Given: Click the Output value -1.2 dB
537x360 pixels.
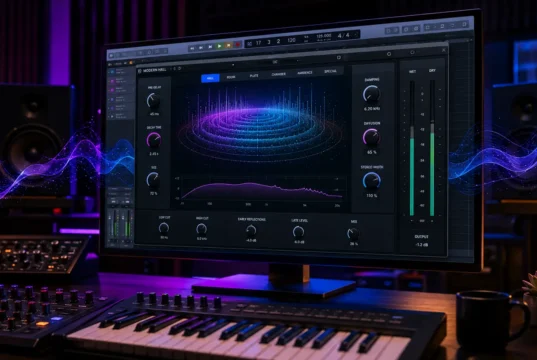Looking at the screenshot, I should (422, 245).
